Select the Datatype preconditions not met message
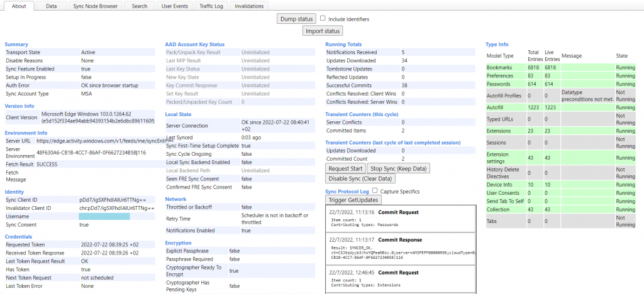644x294 pixels. (x=587, y=96)
